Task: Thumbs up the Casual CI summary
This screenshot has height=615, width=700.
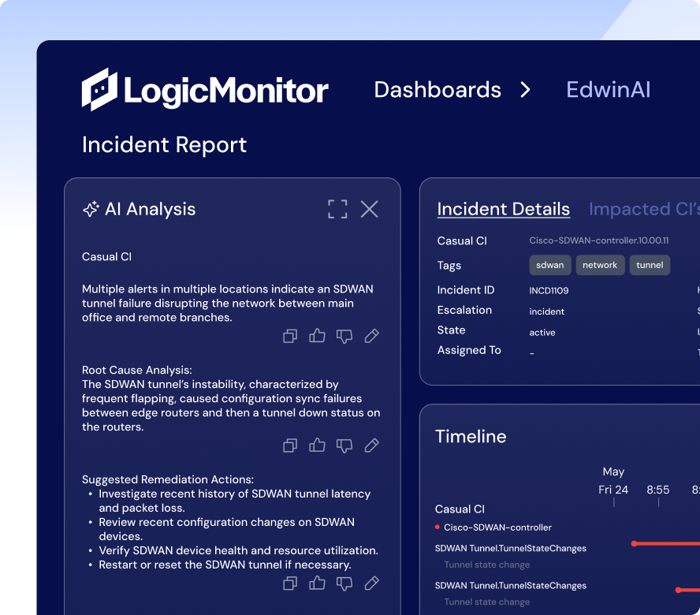Action: (x=317, y=337)
